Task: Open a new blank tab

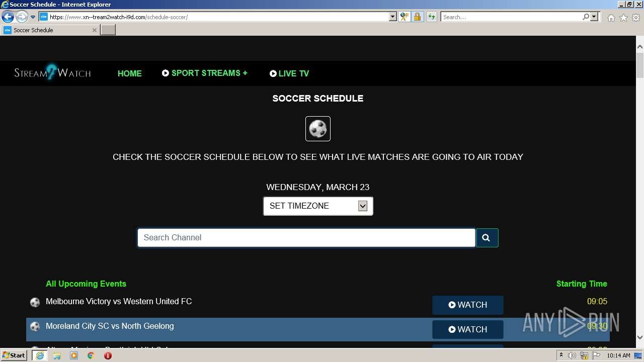Action: click(108, 30)
